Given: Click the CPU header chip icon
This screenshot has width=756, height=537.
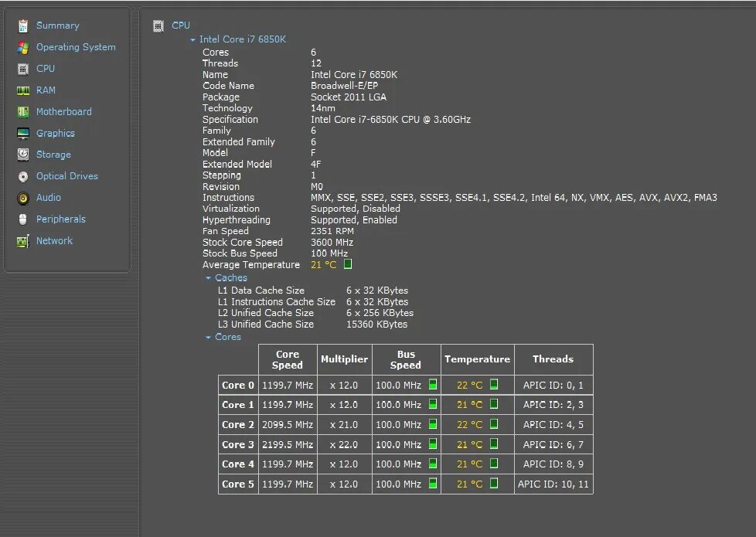Looking at the screenshot, I should [x=158, y=26].
